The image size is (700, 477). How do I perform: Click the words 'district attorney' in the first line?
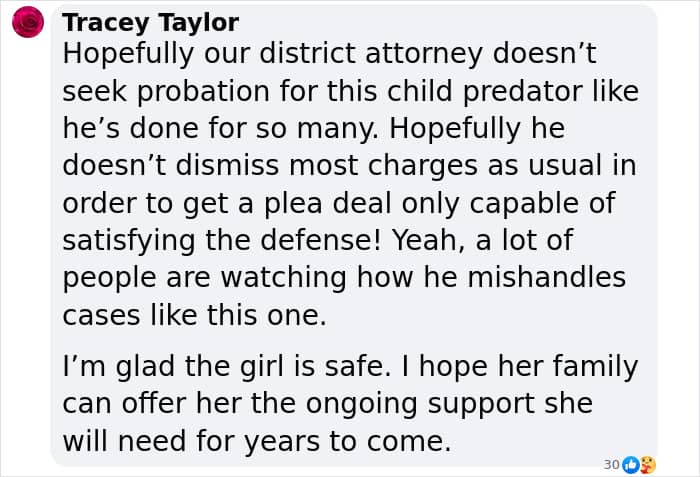coord(371,54)
